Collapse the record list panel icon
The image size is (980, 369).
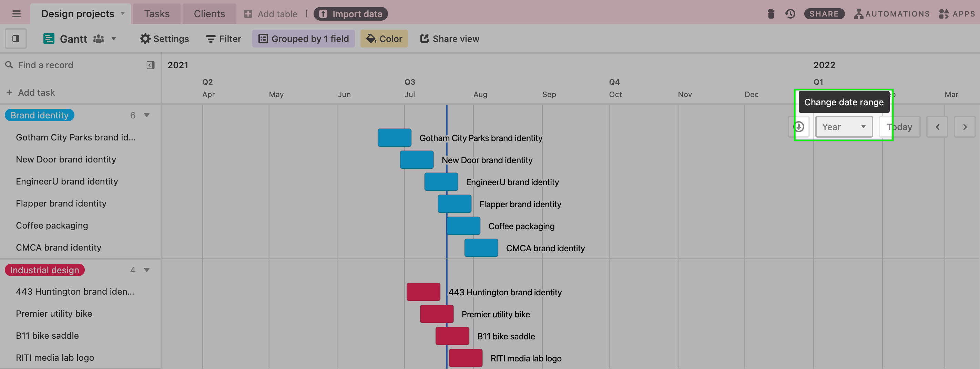pos(151,65)
